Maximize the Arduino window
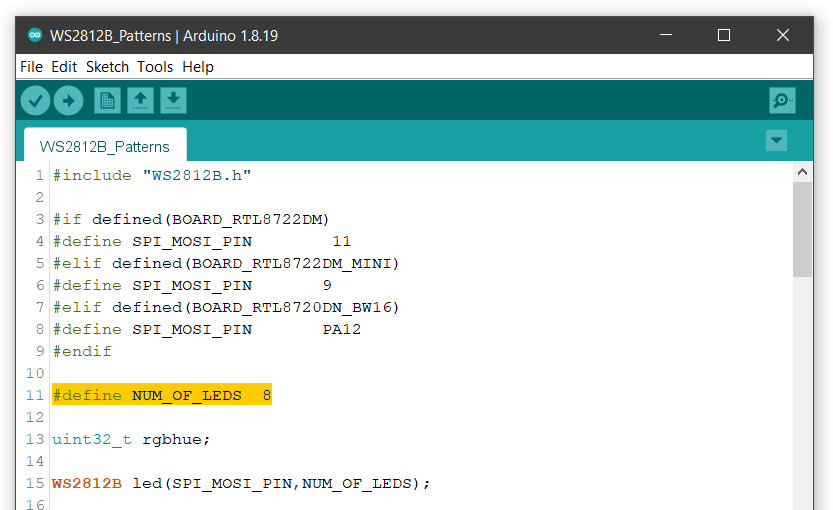 (x=724, y=35)
